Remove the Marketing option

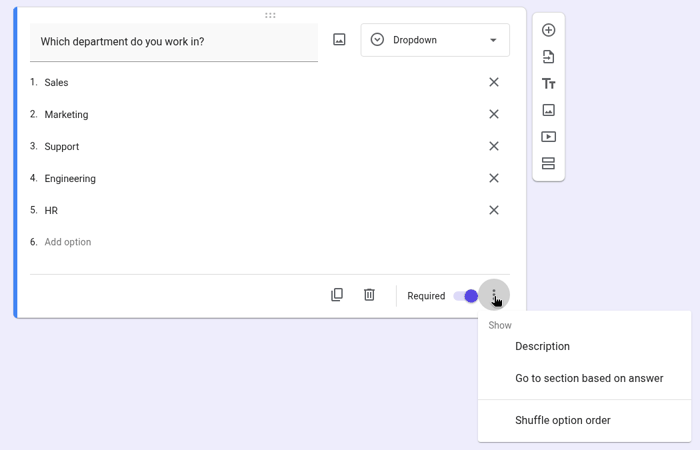click(494, 114)
